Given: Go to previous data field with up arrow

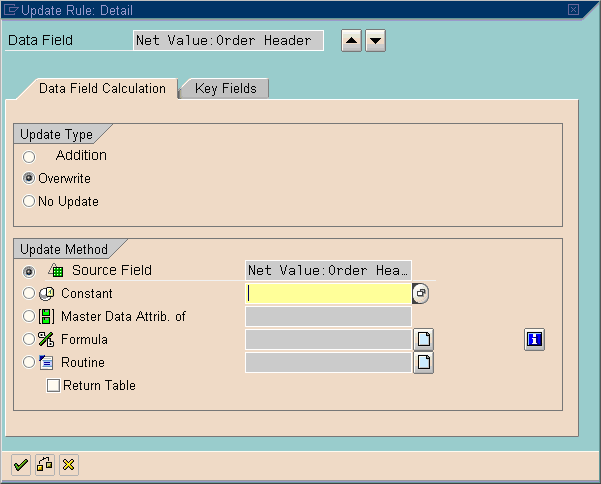Looking at the screenshot, I should pos(351,41).
